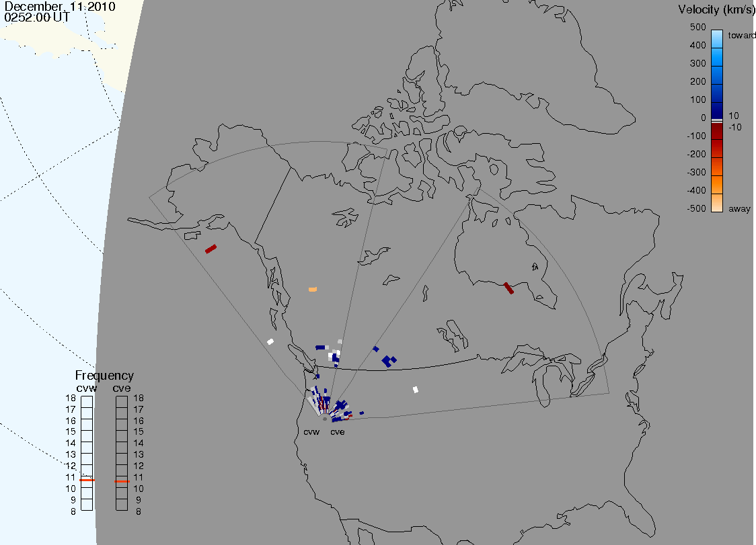Click the 'cvw' heading under Frequency
This screenshot has width=756, height=545.
[x=87, y=388]
